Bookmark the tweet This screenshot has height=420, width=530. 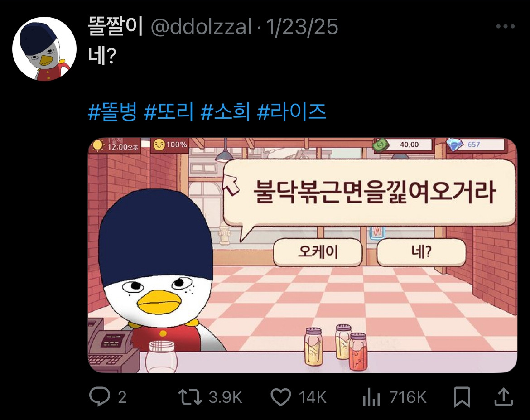point(462,397)
